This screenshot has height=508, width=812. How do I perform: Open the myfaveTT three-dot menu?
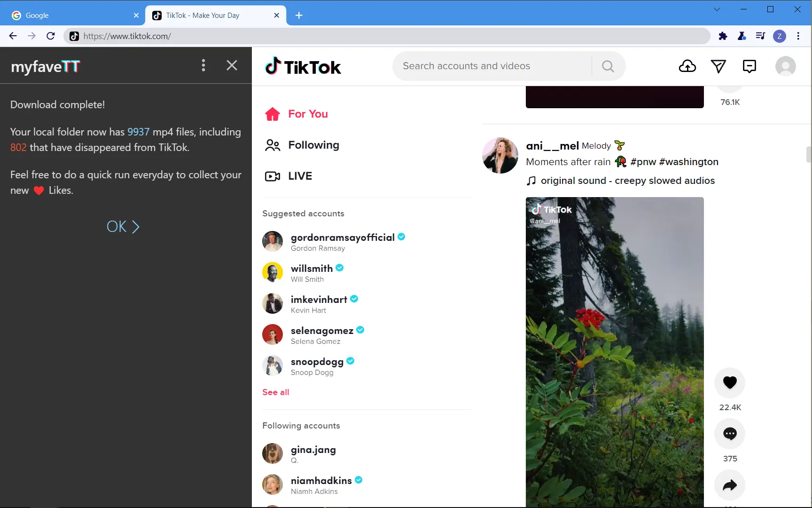pyautogui.click(x=203, y=65)
